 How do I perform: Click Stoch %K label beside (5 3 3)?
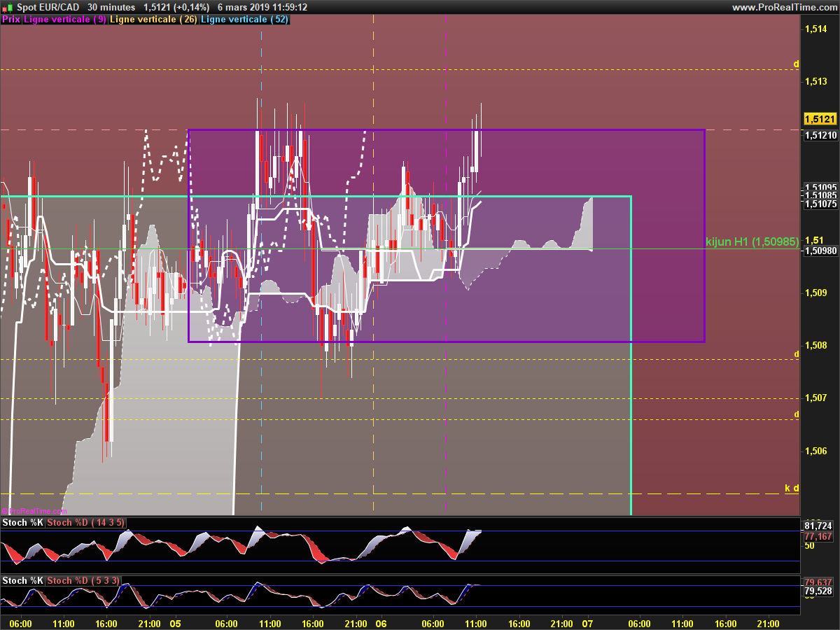tap(23, 580)
